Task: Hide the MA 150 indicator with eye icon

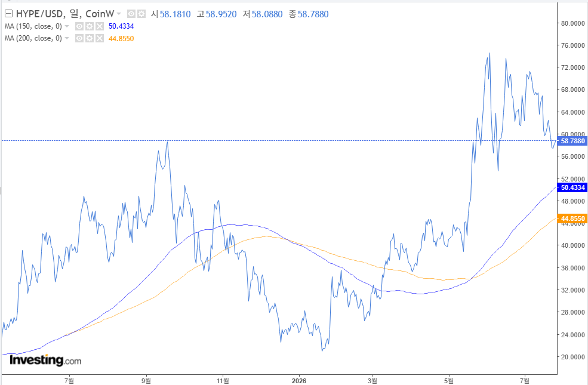Action: pyautogui.click(x=79, y=26)
